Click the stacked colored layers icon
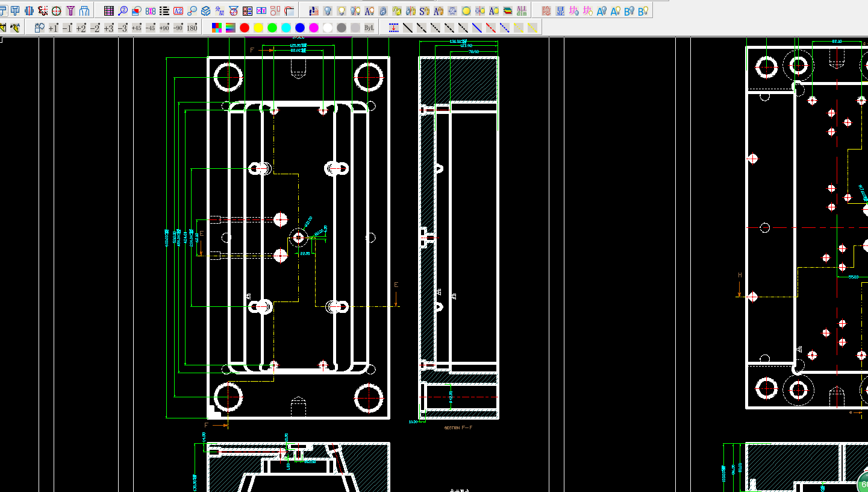The width and height of the screenshot is (868, 492). [508, 11]
